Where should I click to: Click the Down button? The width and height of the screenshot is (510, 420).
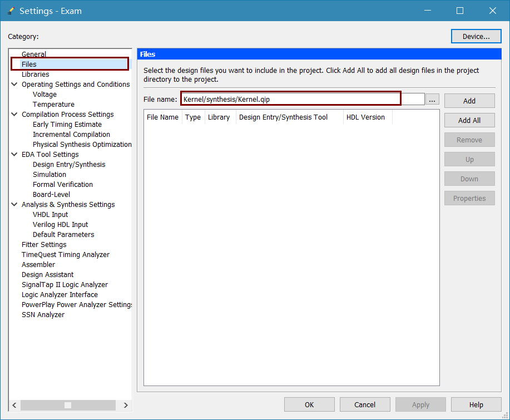tap(469, 179)
